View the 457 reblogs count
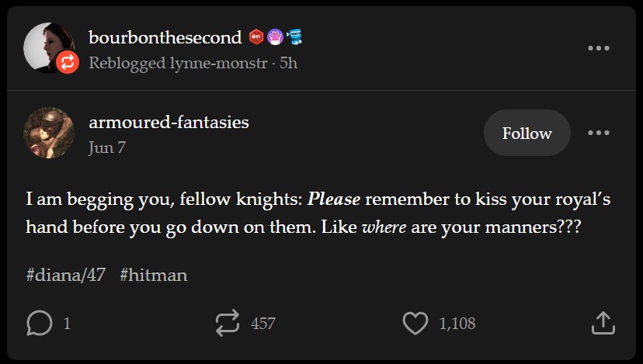 pos(263,323)
